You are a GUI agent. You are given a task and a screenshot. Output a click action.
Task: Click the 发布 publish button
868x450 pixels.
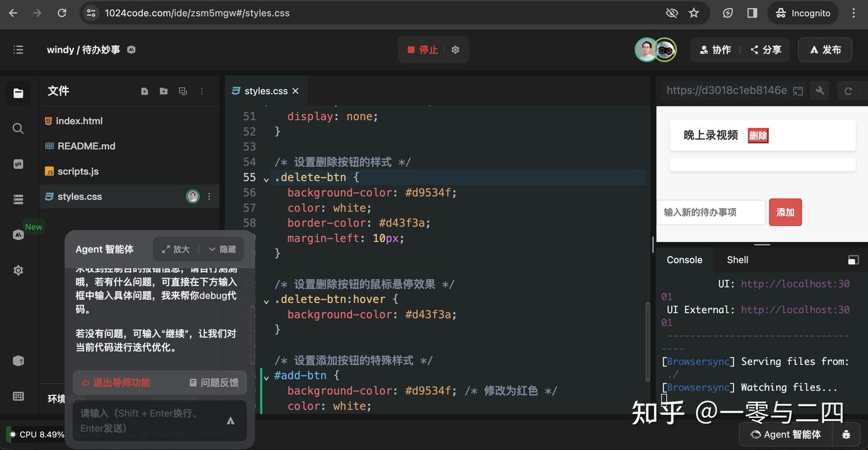825,49
